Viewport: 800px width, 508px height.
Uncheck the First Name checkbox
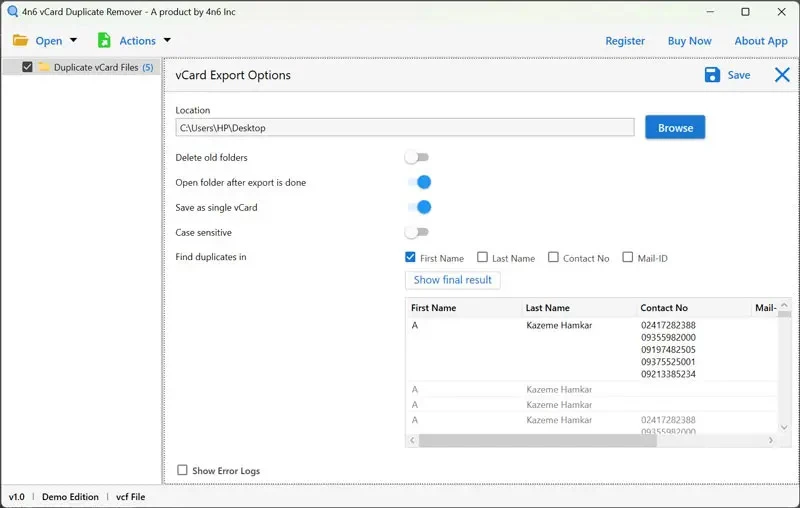[411, 258]
